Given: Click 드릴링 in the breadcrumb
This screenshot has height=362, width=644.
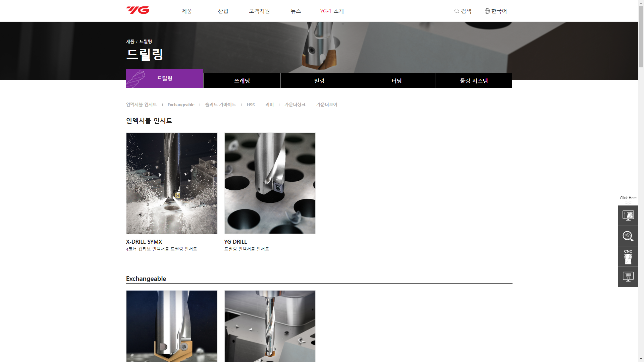Looking at the screenshot, I should (146, 42).
